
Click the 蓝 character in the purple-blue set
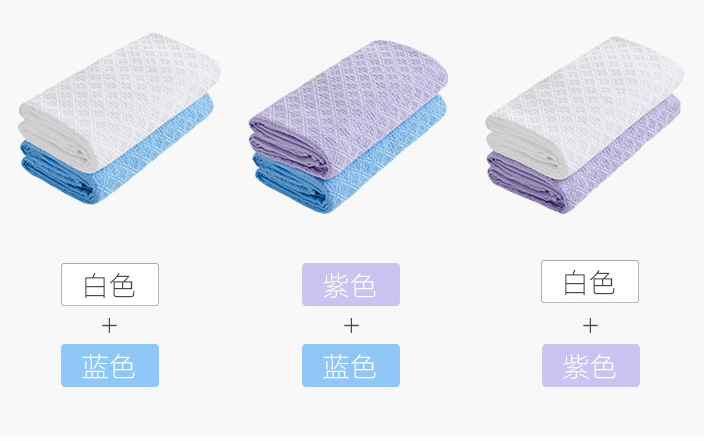335,366
